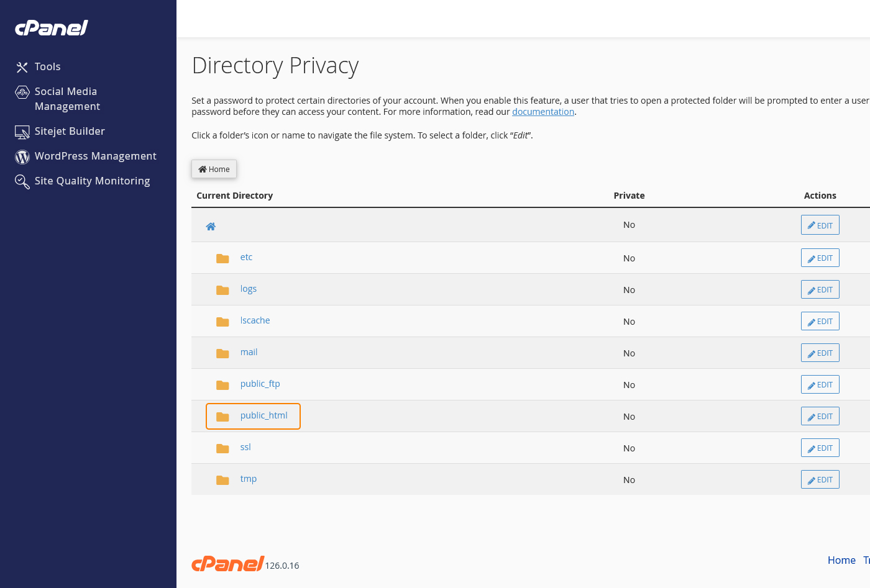Image resolution: width=870 pixels, height=588 pixels.
Task: Click the Home link in the footer
Action: (841, 560)
